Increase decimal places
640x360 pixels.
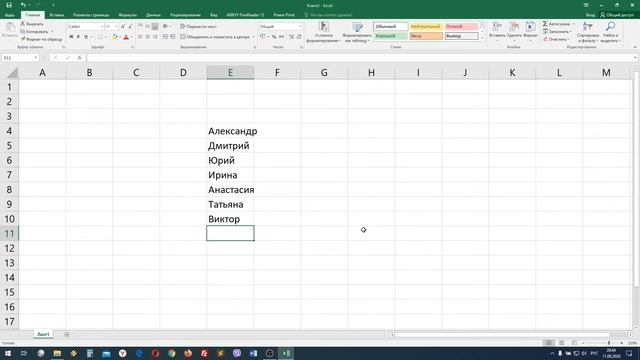[291, 37]
